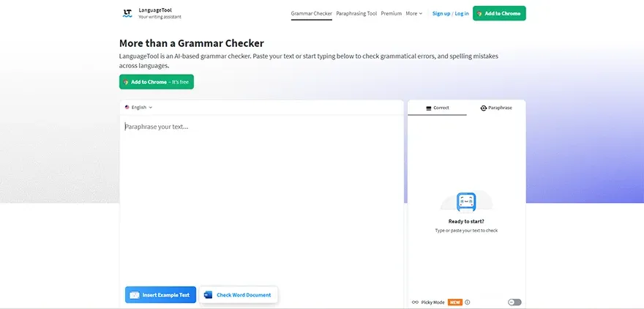
Task: Click the Check Word Document button
Action: click(x=239, y=295)
